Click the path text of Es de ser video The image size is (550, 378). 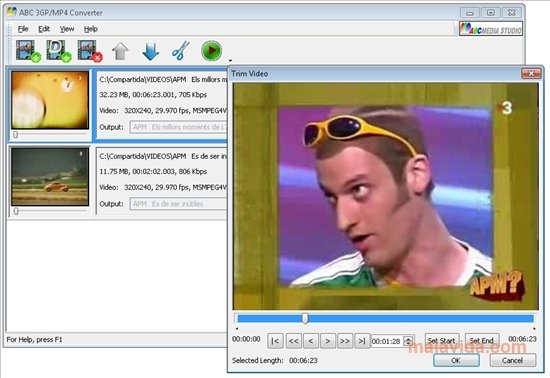pyautogui.click(x=163, y=156)
